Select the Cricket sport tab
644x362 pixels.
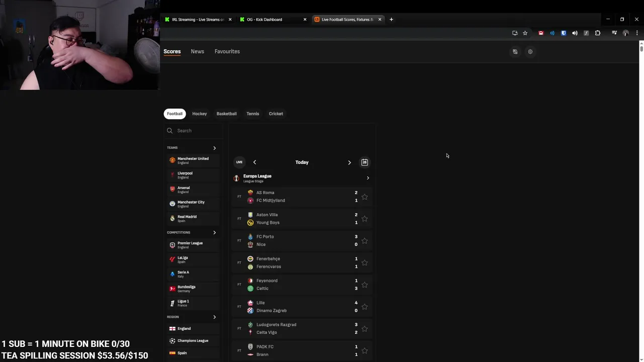click(276, 114)
